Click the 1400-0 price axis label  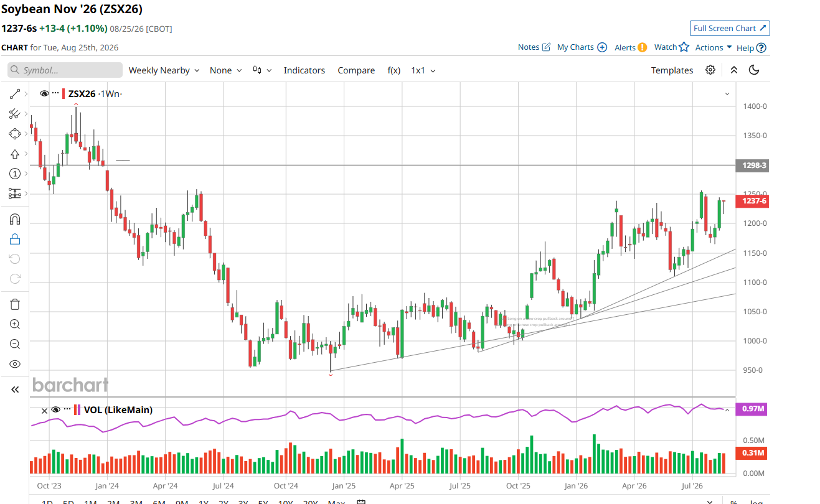tap(755, 106)
